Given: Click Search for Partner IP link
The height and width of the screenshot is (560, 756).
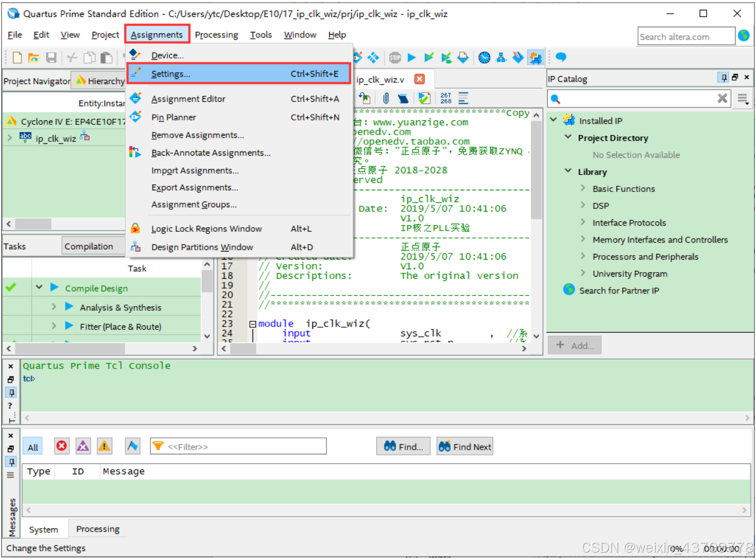Looking at the screenshot, I should (619, 290).
